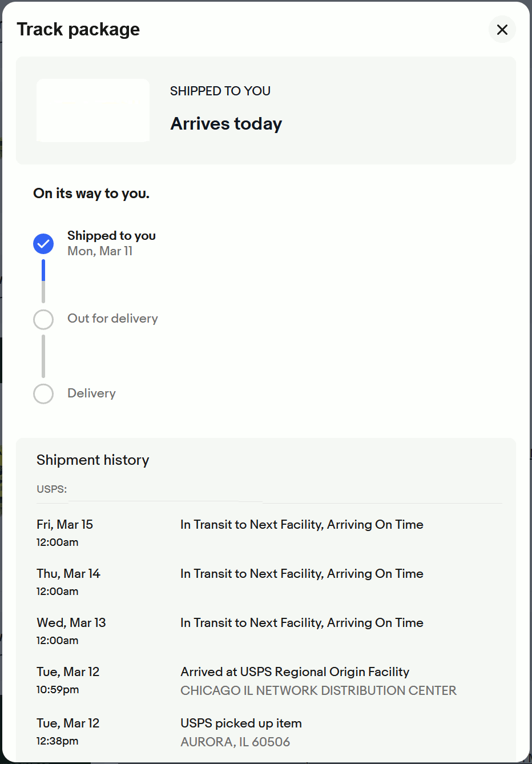Click the empty Out for delivery circle
The image size is (532, 764).
pos(43,319)
